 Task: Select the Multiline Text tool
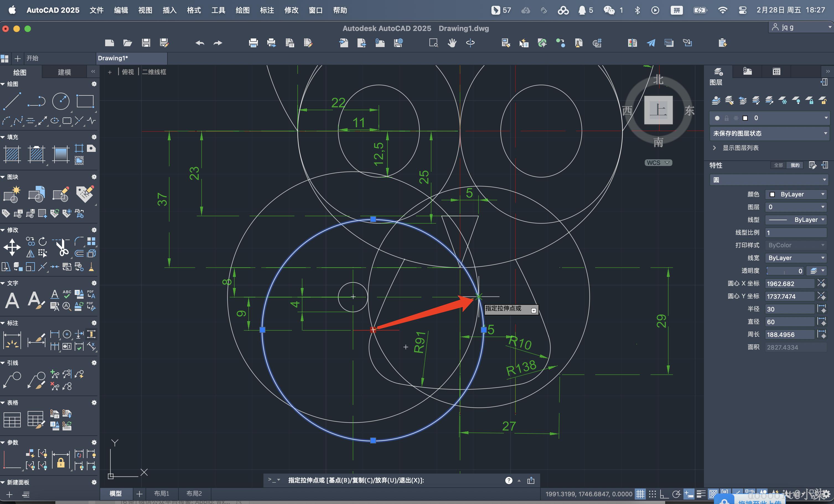click(x=12, y=300)
